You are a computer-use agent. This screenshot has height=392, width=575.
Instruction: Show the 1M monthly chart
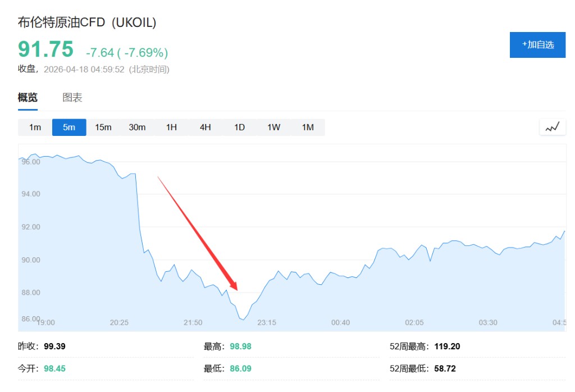click(x=308, y=127)
